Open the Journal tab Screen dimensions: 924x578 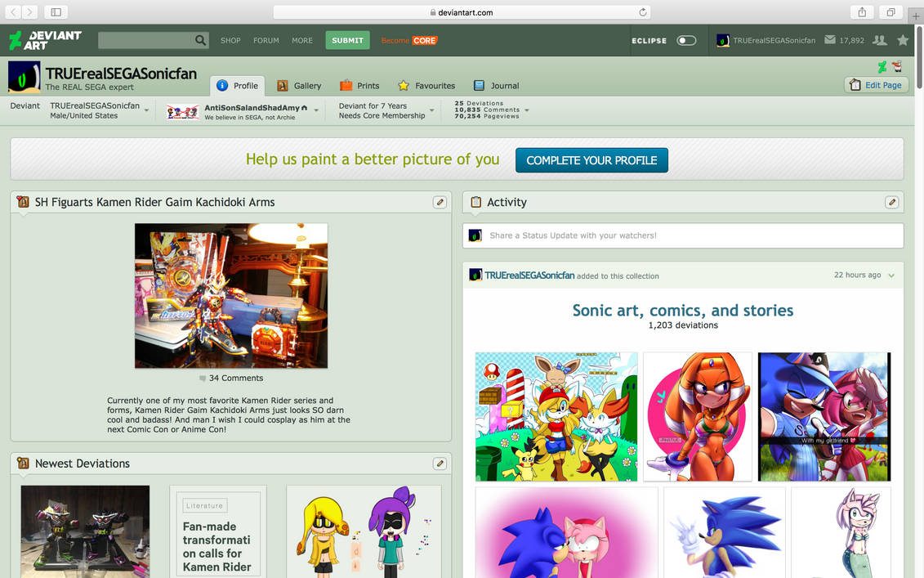point(496,86)
